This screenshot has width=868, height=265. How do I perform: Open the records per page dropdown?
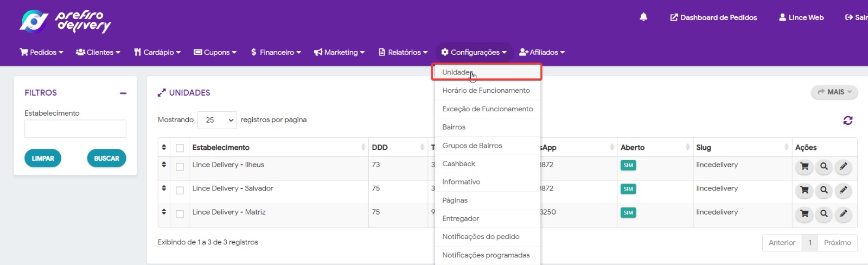pyautogui.click(x=218, y=120)
